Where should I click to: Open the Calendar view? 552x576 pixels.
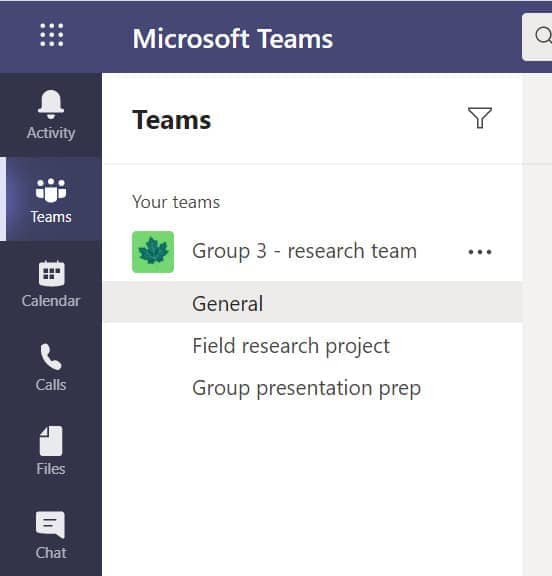pyautogui.click(x=51, y=283)
